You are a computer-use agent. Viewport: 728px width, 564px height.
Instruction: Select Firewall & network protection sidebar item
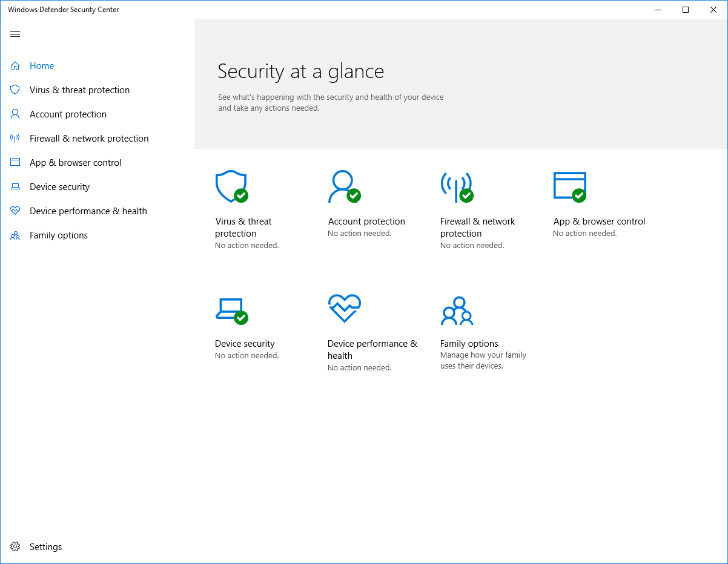[89, 139]
